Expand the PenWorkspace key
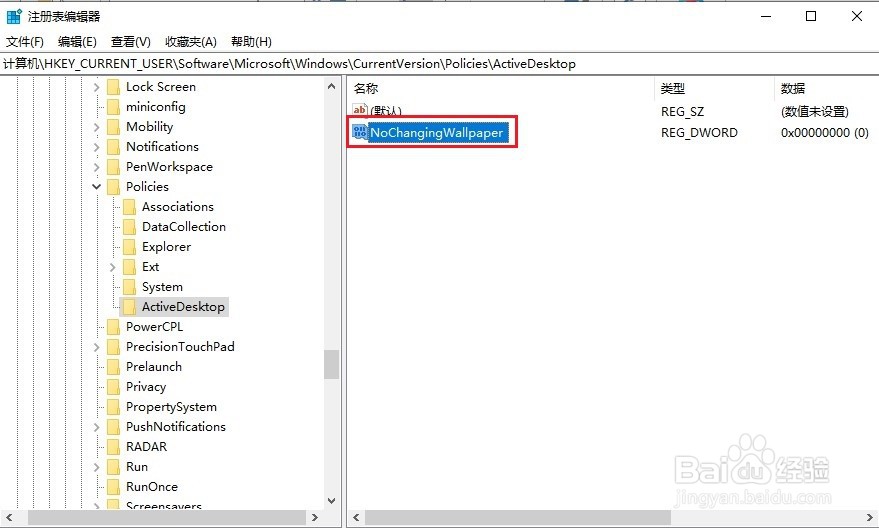 96,167
